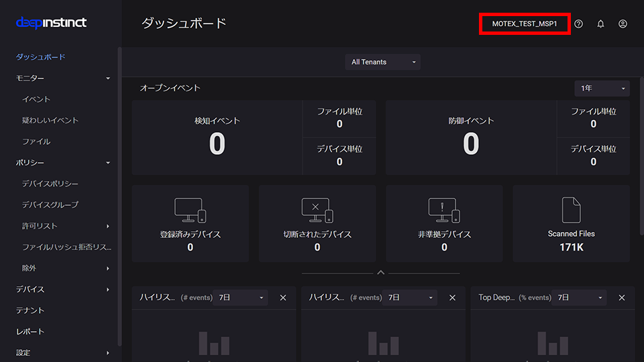Close the second ハイリス... events widget

click(x=452, y=298)
